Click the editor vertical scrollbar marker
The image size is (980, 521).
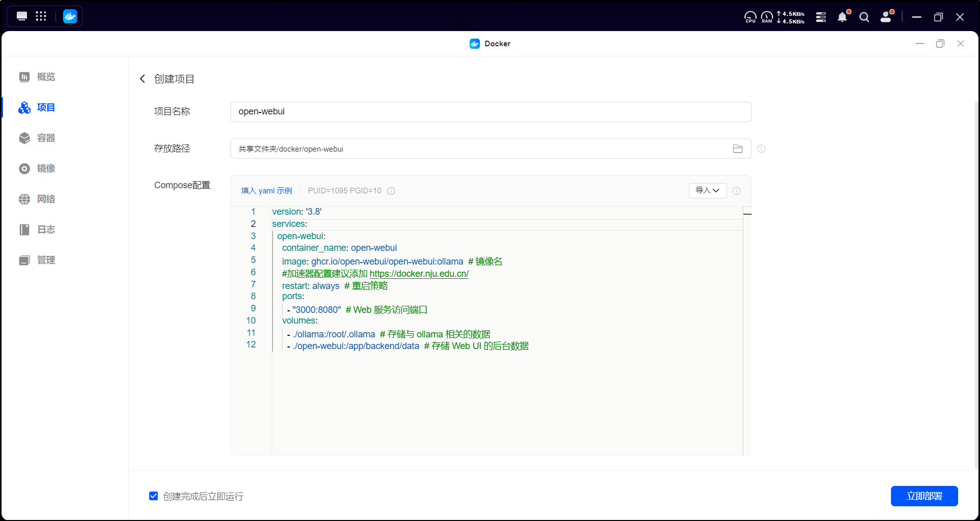pos(747,214)
